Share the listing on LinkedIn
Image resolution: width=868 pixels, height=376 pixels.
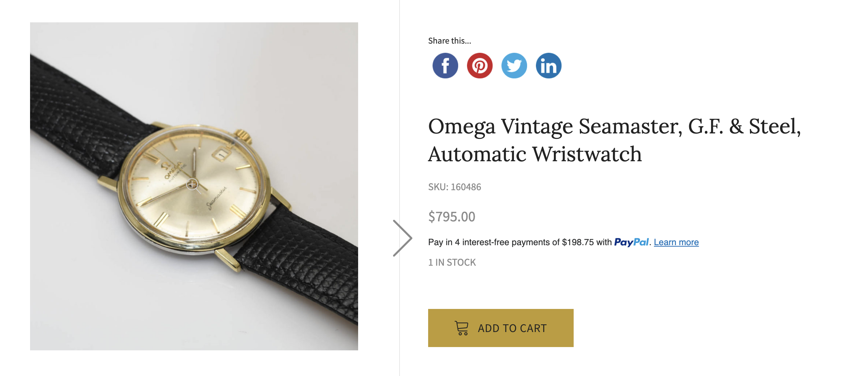(x=548, y=66)
